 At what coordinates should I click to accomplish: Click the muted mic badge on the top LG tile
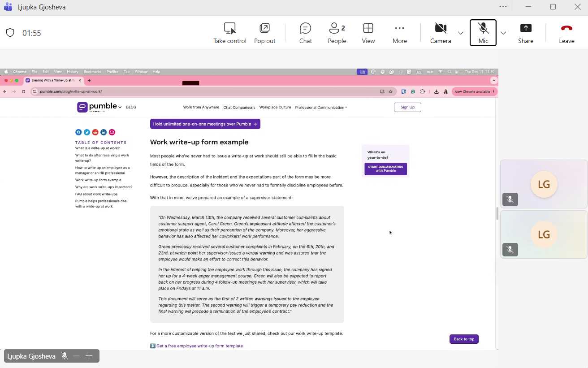[510, 199]
